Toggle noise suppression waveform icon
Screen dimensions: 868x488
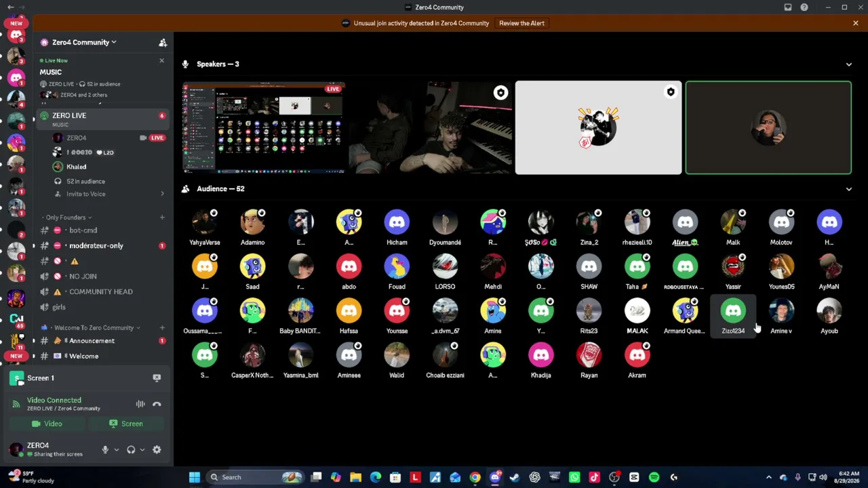pos(140,404)
